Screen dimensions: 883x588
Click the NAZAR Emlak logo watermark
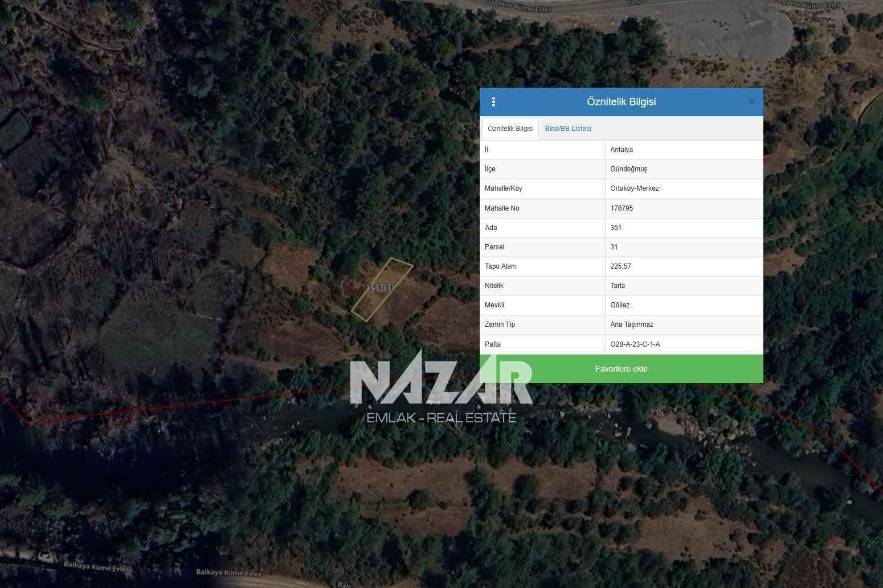click(441, 387)
